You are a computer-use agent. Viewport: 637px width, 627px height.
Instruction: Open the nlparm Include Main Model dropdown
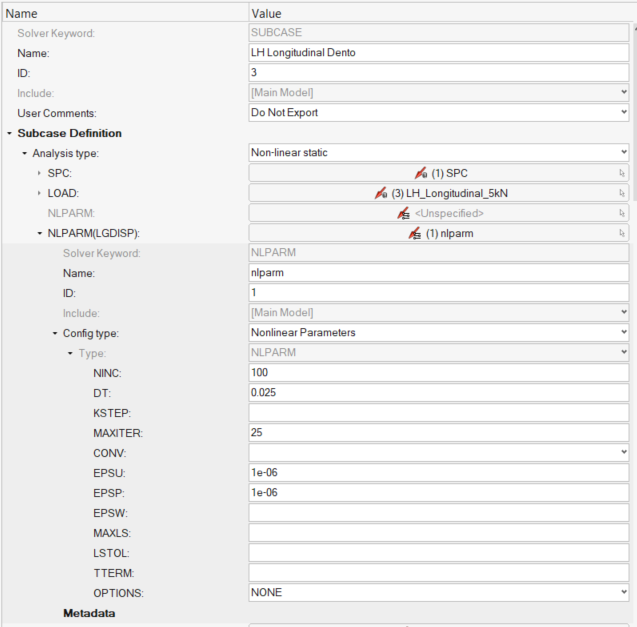(x=624, y=312)
